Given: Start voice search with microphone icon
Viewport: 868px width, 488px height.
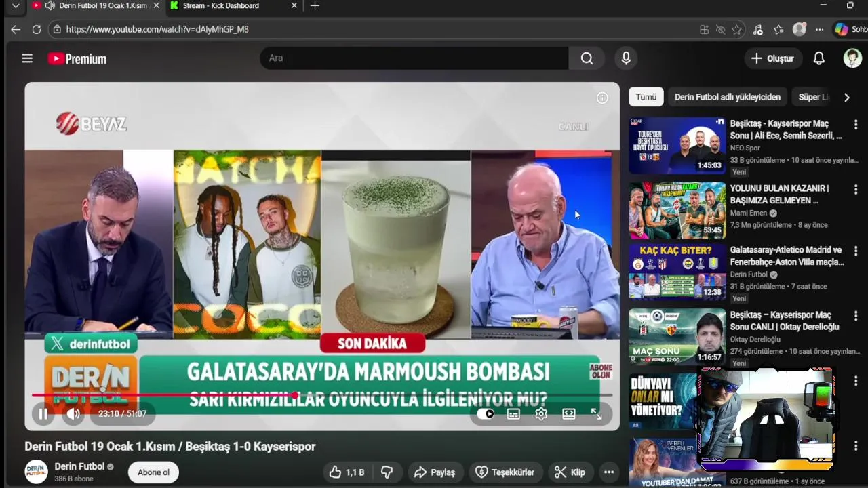Looking at the screenshot, I should tap(626, 58).
